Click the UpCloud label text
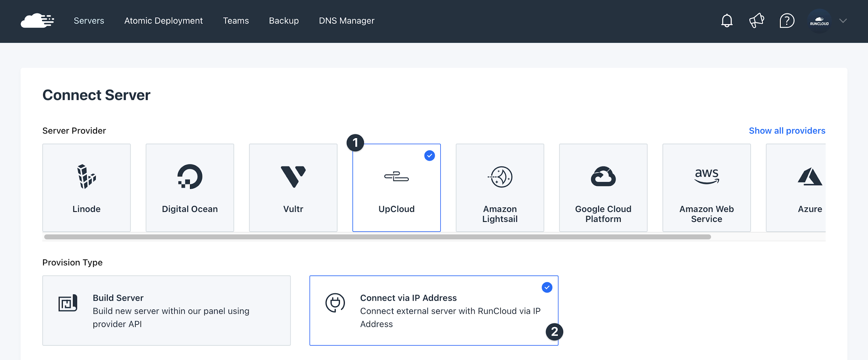This screenshot has width=868, height=360. [396, 209]
